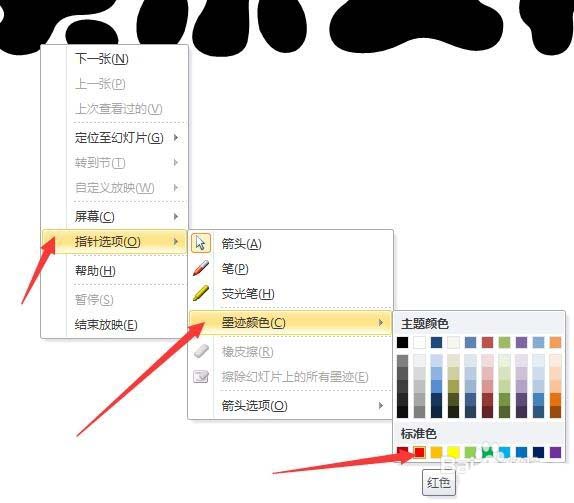This screenshot has height=503, width=574.
Task: Open 帮助(H) help entry
Action: tap(115, 271)
